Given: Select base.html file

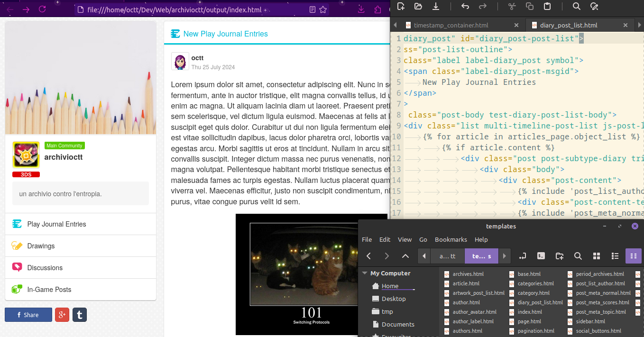Looking at the screenshot, I should point(524,274).
